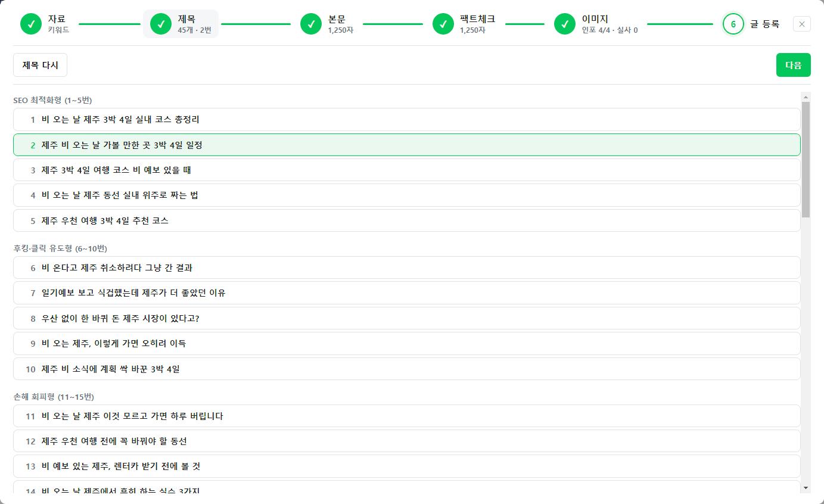
Task: Click the 후킹·클릭 유도형 (6~10번) heading
Action: point(60,248)
